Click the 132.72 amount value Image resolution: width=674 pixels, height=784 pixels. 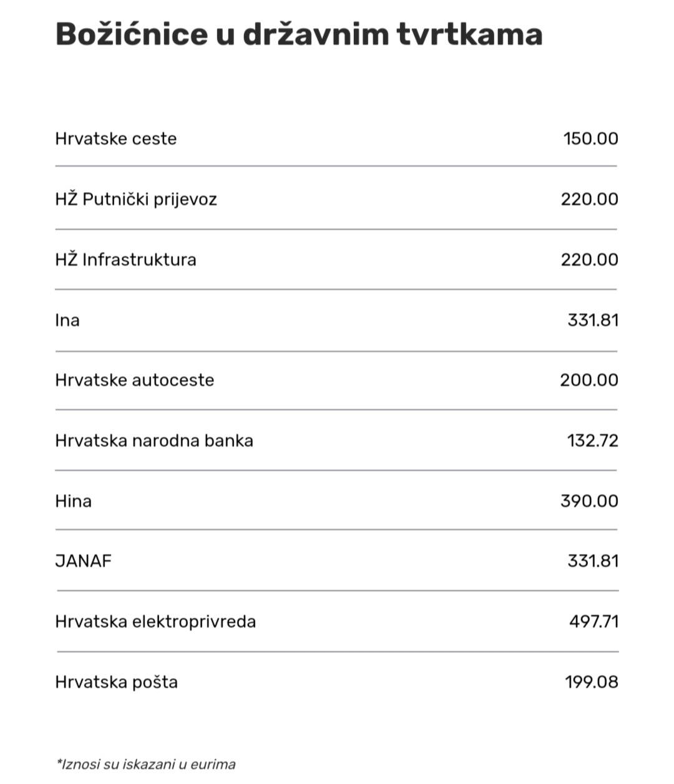[x=593, y=441]
